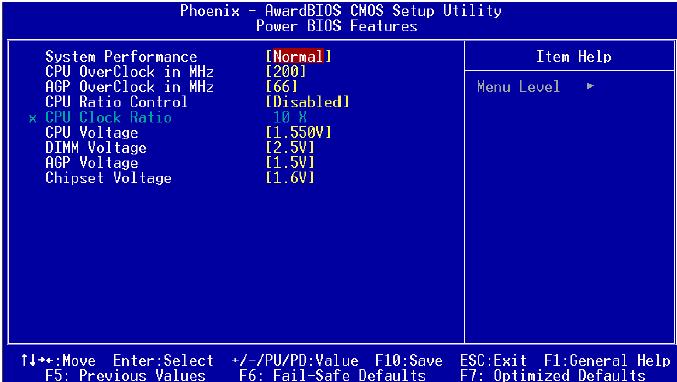Edit the CPU overclock value 200
This screenshot has height=382, width=677.
coord(286,72)
